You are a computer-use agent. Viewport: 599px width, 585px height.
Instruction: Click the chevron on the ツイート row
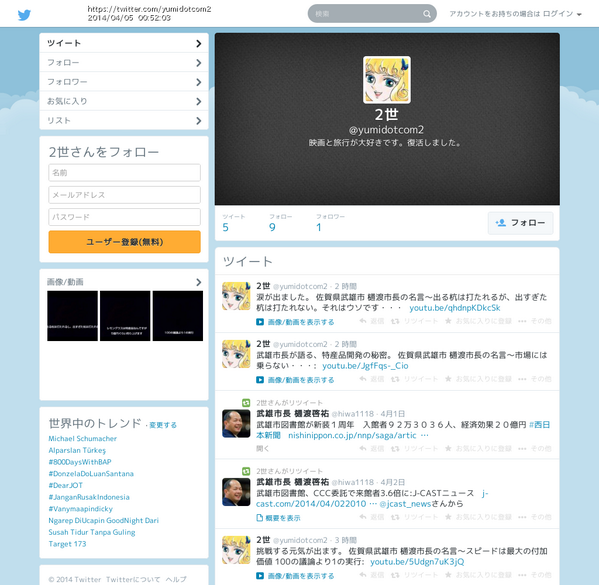[198, 44]
